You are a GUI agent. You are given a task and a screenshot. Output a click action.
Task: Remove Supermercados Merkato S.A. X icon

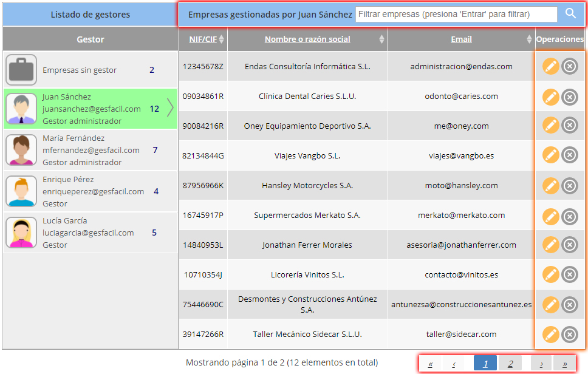[x=570, y=217]
